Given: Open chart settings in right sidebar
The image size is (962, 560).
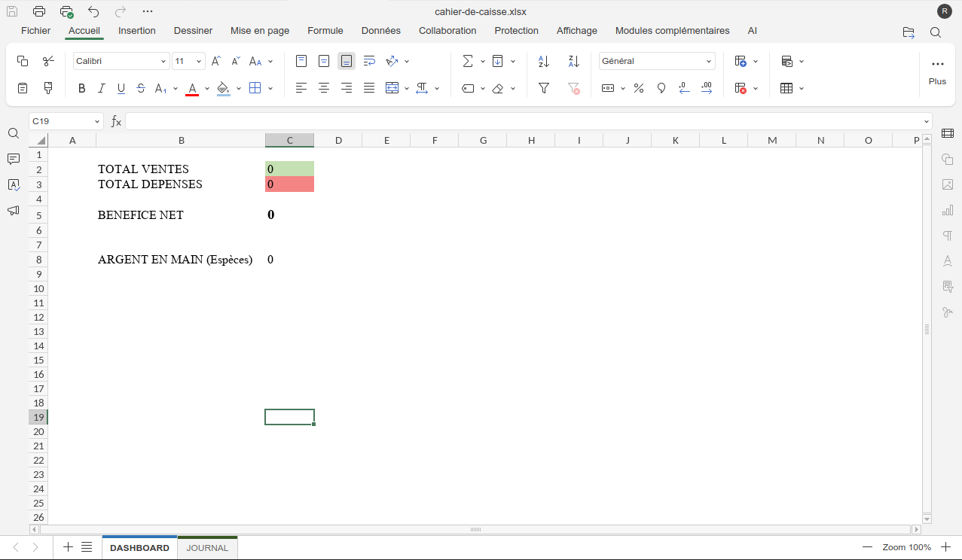Looking at the screenshot, I should [x=948, y=210].
